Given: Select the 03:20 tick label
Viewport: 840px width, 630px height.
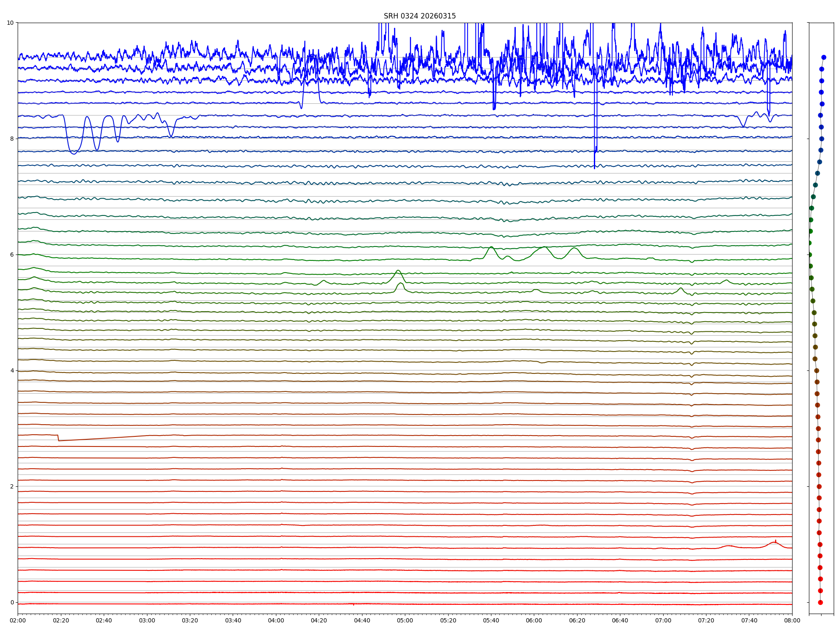Looking at the screenshot, I should [190, 620].
